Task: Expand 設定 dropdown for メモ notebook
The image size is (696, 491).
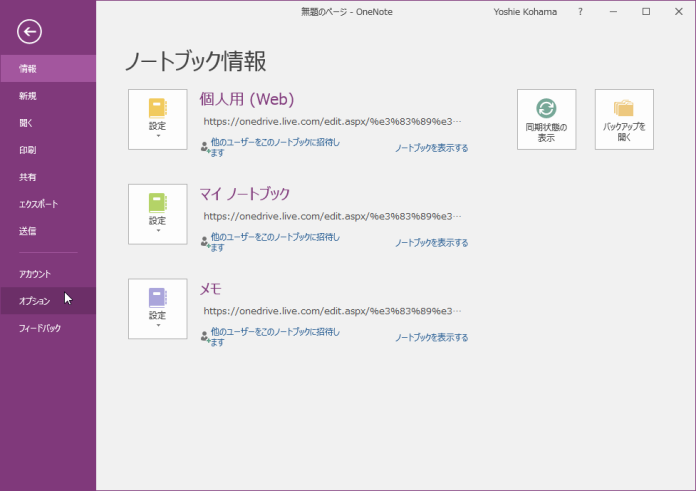Action: pos(157,309)
